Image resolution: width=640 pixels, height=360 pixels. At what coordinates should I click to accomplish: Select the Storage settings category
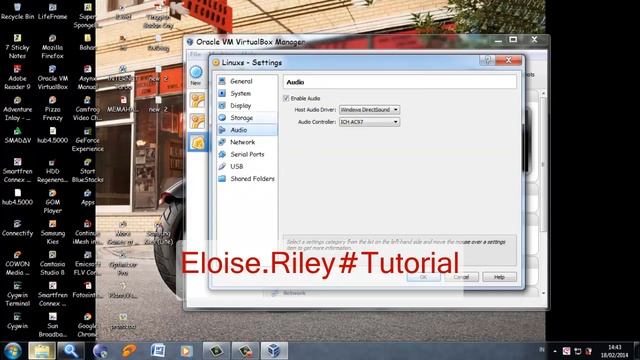(247, 118)
